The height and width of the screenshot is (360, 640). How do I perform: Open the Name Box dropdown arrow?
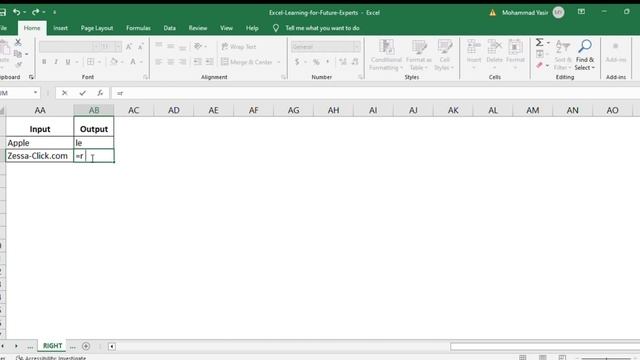[x=36, y=93]
